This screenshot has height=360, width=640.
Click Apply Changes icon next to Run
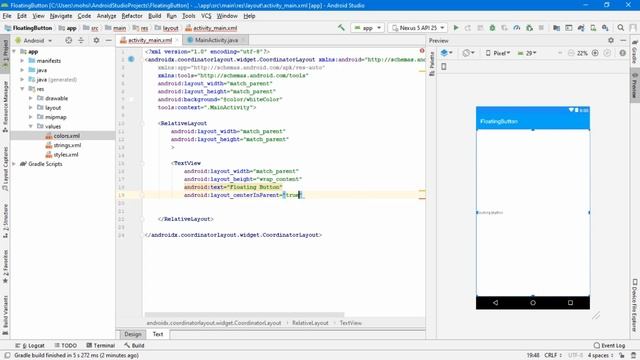tap(468, 28)
